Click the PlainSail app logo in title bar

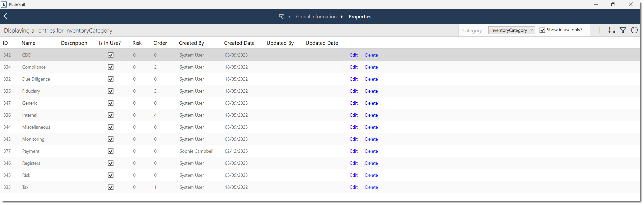[4, 5]
